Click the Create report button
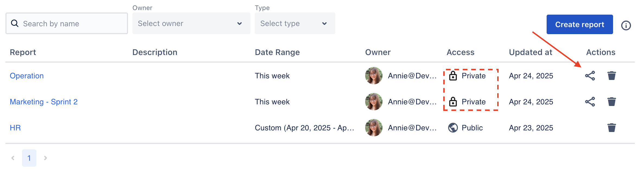 [x=579, y=24]
